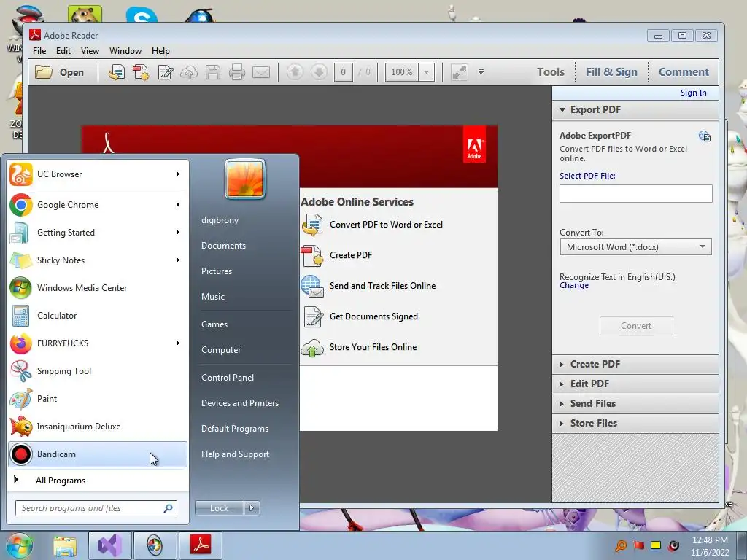
Task: Open the Window menu
Action: point(125,51)
